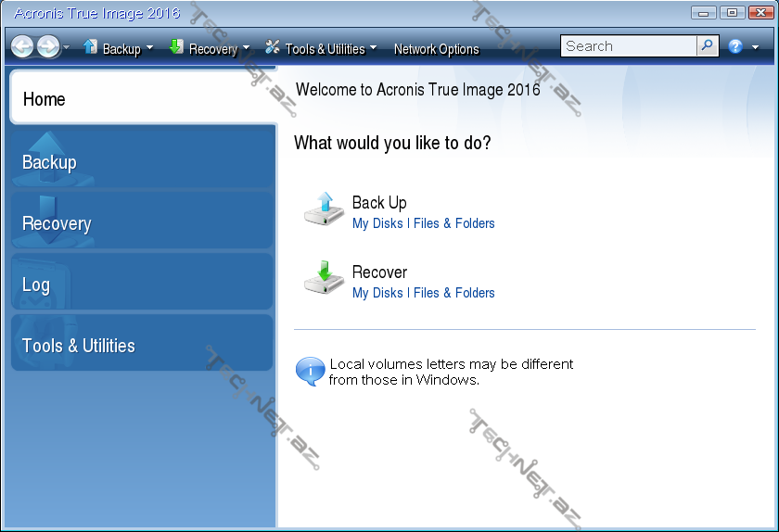
Task: Click My Disks link under Back Up
Action: click(377, 223)
